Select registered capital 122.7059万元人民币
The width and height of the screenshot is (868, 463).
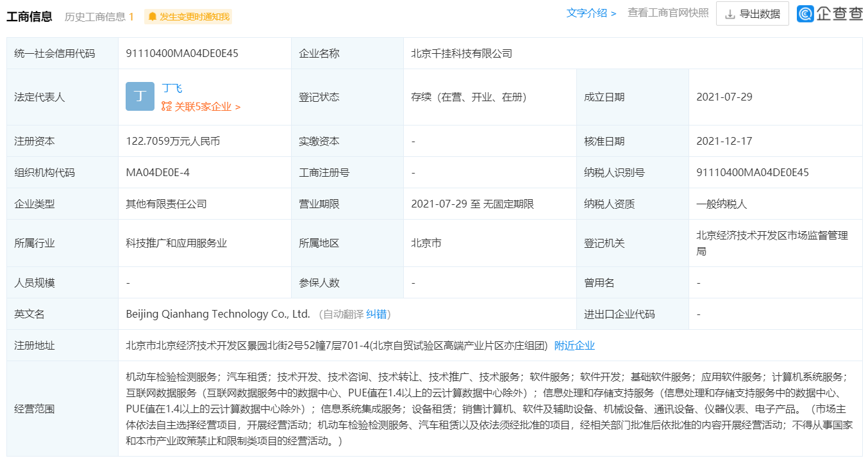(x=173, y=142)
